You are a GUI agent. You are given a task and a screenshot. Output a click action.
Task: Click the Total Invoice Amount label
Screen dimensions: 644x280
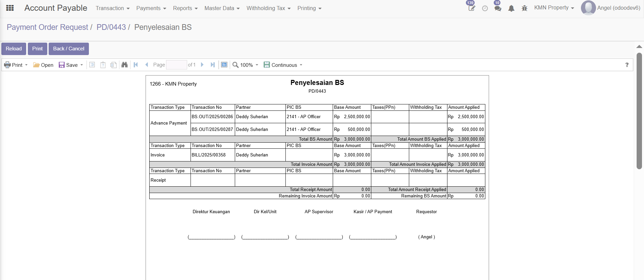coord(311,165)
